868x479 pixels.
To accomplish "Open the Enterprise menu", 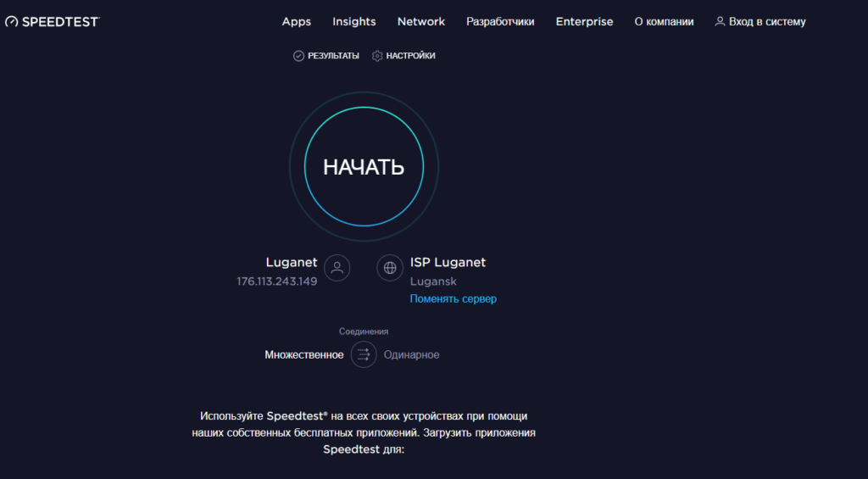I will click(x=584, y=22).
